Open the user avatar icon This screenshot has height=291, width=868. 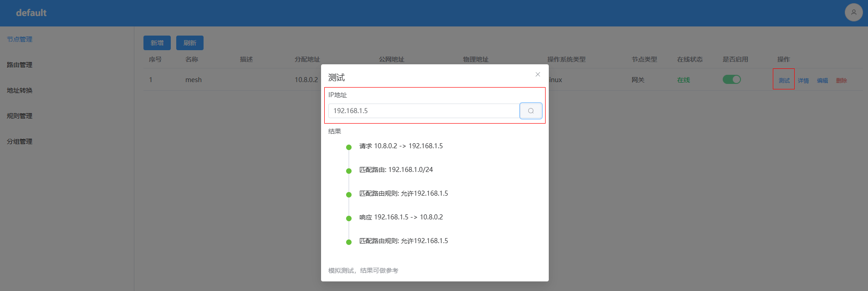point(853,12)
